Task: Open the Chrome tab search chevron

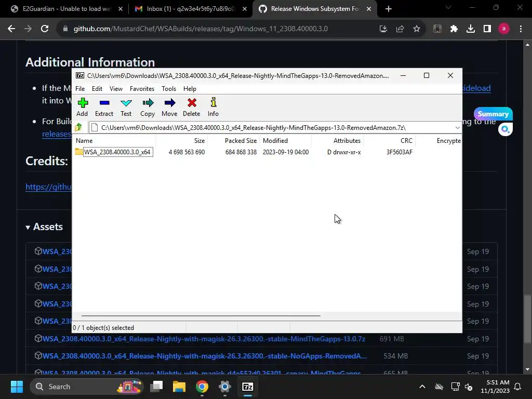Action: click(x=448, y=7)
